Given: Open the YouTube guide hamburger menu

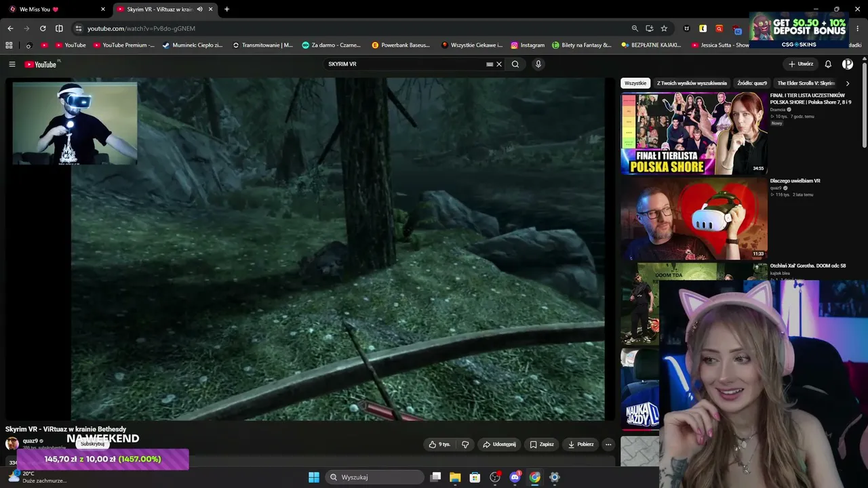Looking at the screenshot, I should 12,64.
